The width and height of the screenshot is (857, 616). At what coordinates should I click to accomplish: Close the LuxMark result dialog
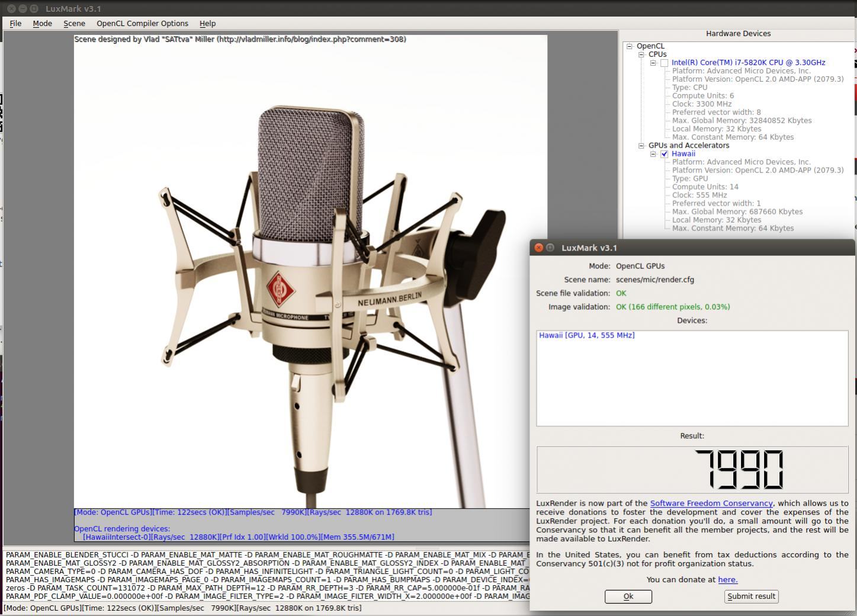click(x=538, y=248)
